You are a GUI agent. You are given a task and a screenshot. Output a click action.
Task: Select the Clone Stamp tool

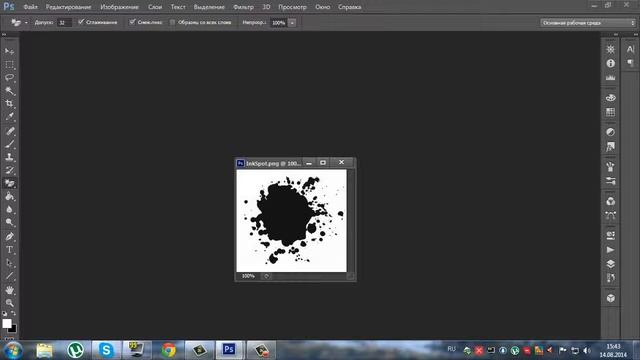[9, 157]
